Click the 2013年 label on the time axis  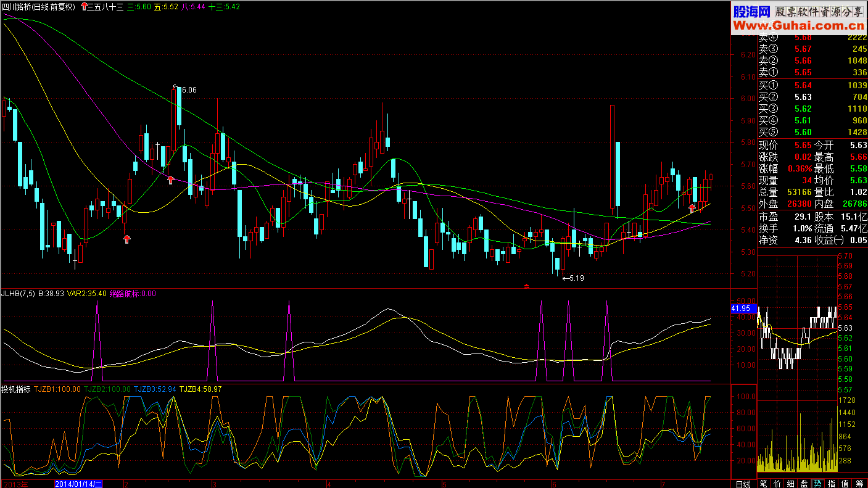(x=15, y=484)
